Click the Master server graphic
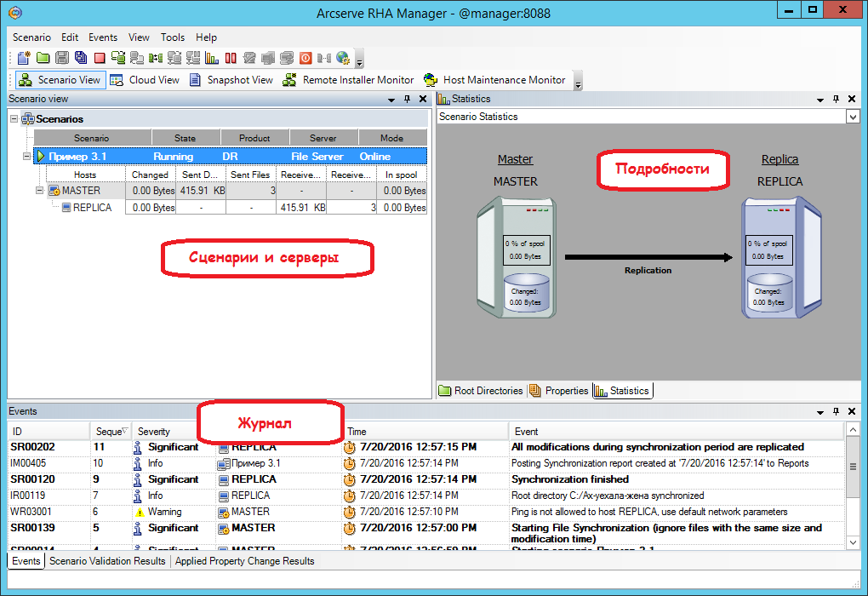 [517, 258]
